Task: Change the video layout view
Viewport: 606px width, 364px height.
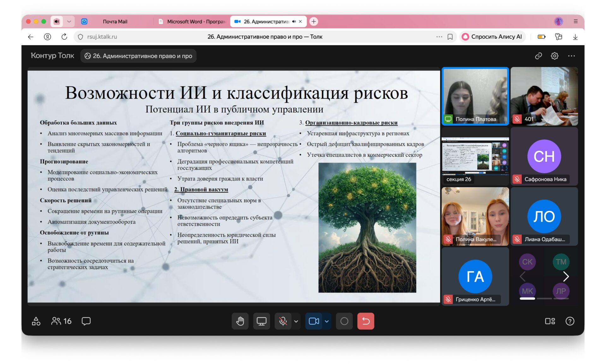Action: (x=550, y=321)
